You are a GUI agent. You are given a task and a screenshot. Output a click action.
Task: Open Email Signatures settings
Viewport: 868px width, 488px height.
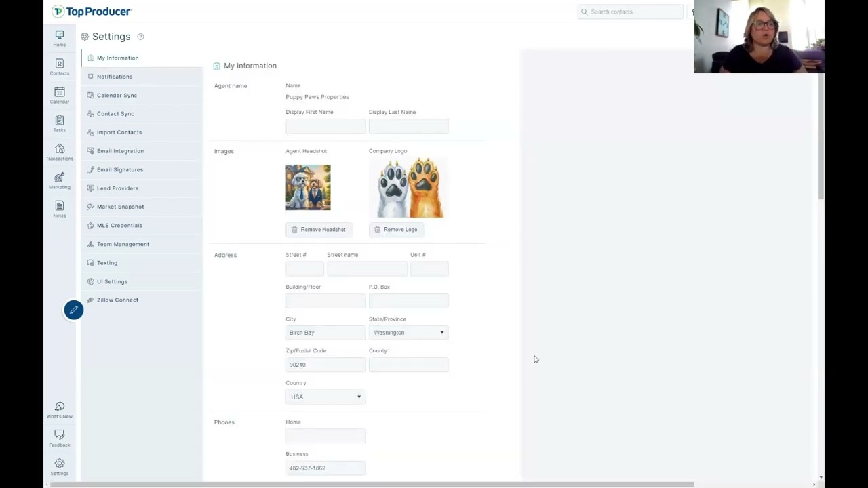(x=142, y=169)
